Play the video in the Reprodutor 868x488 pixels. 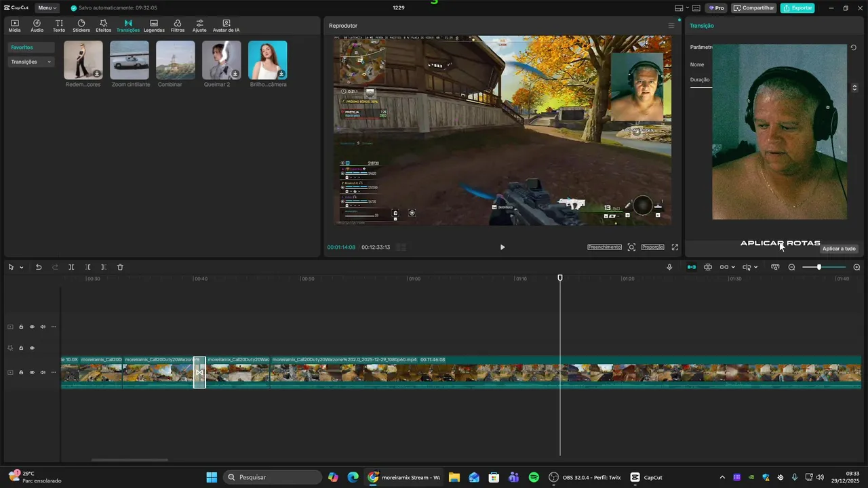(x=502, y=247)
